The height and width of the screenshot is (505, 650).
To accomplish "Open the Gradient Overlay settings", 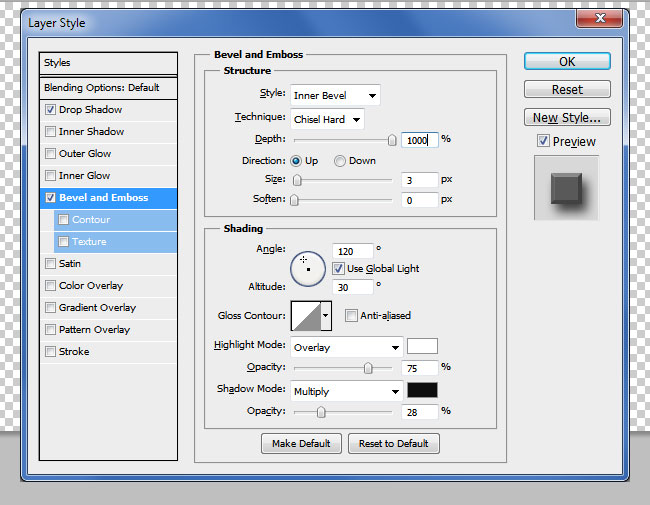I will pos(97,308).
